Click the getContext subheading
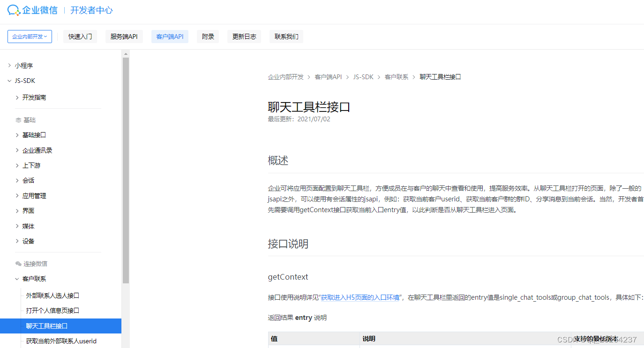644x348 pixels. click(288, 277)
